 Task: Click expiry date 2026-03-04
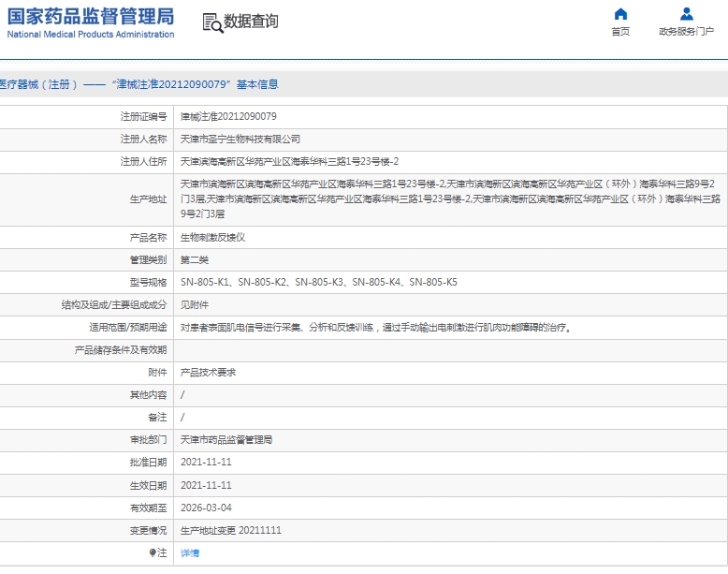point(206,508)
